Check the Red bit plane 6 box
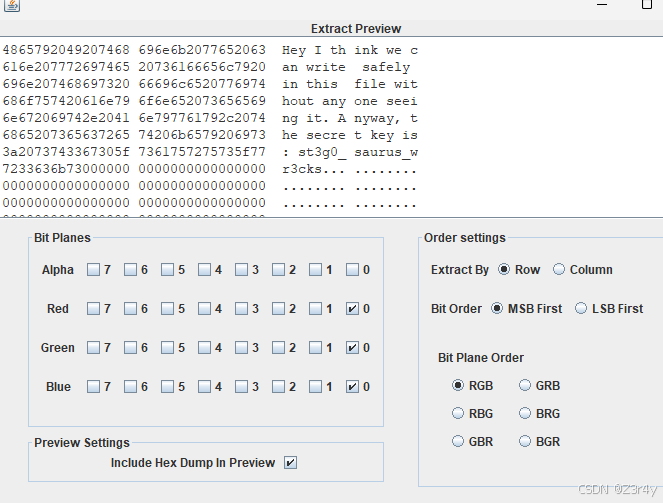663x503 pixels. point(130,309)
